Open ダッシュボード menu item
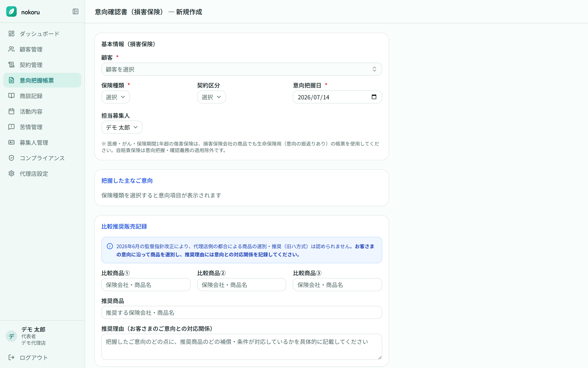The image size is (588, 368). click(42, 34)
